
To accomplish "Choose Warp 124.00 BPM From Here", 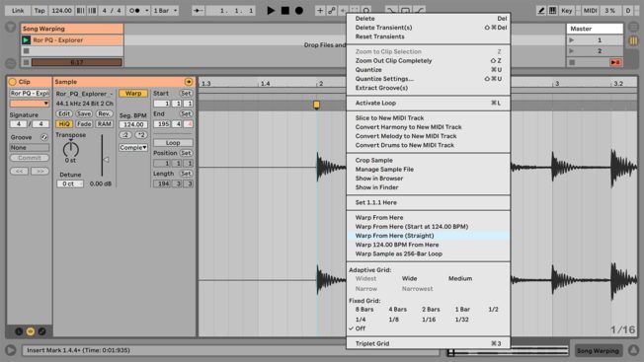I will pyautogui.click(x=428, y=245).
